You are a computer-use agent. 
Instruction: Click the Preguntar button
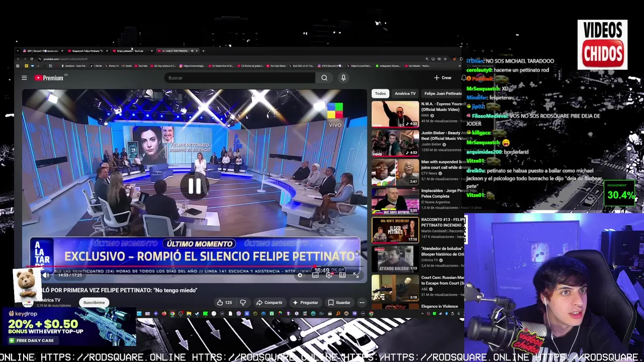pyautogui.click(x=305, y=303)
